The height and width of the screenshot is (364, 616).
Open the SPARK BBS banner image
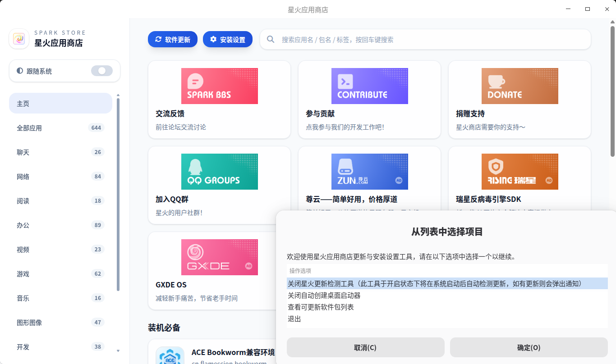[220, 86]
